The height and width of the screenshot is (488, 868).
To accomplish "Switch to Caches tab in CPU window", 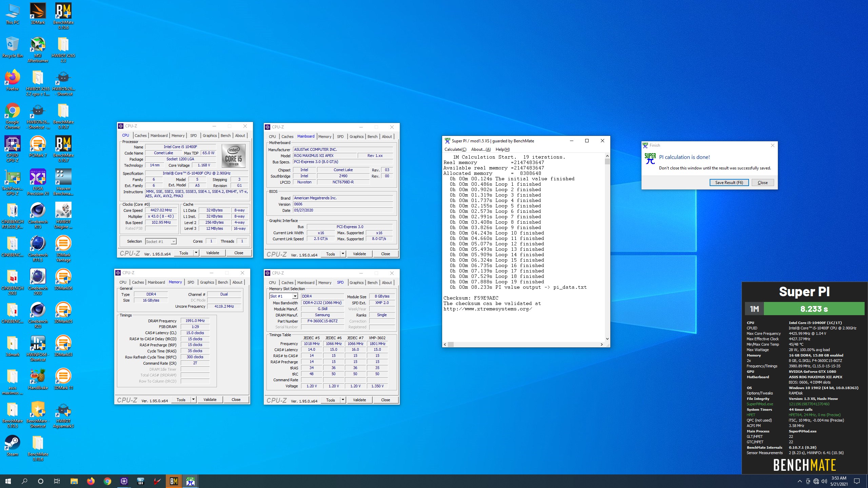I will (140, 136).
